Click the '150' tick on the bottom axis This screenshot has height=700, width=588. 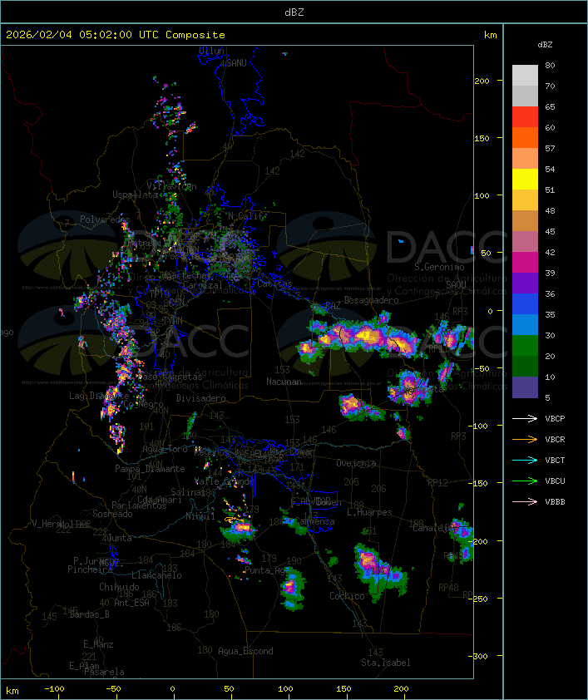click(x=343, y=689)
